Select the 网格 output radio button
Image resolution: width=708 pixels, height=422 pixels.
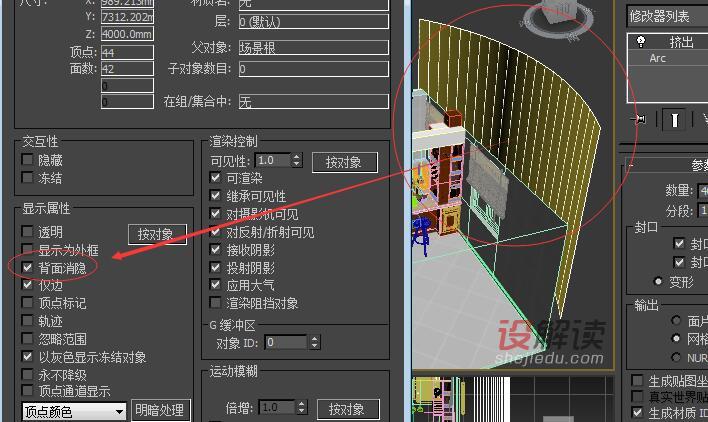(675, 338)
